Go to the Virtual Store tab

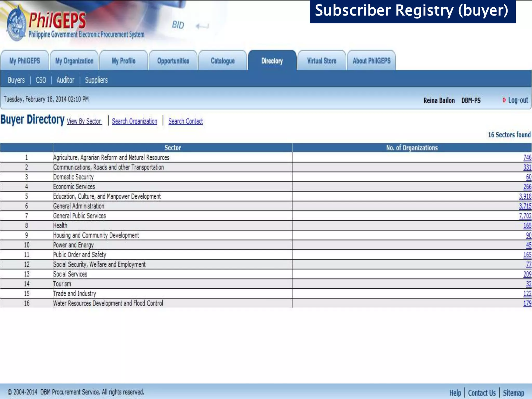click(322, 61)
